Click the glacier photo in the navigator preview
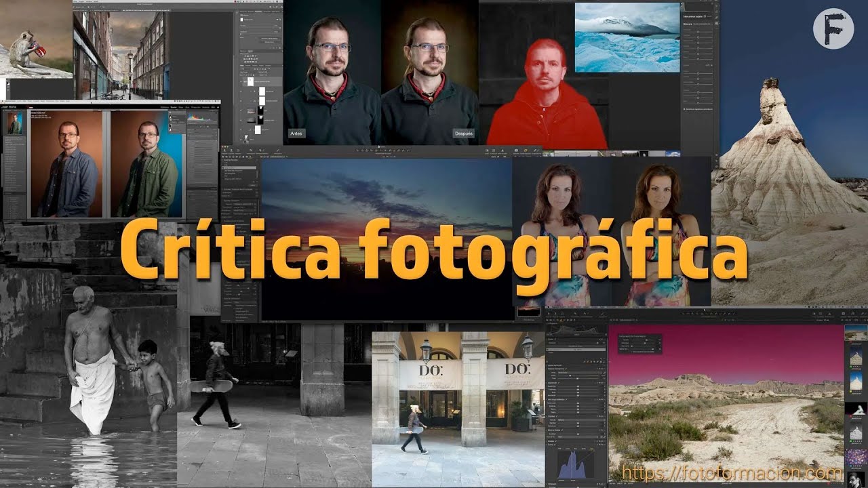This screenshot has width=868, height=488. pyautogui.click(x=627, y=37)
